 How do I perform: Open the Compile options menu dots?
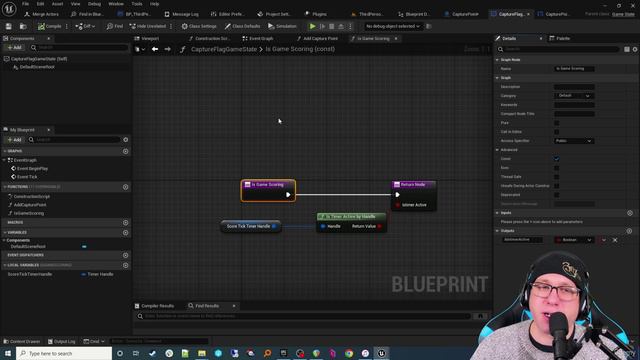pyautogui.click(x=67, y=26)
